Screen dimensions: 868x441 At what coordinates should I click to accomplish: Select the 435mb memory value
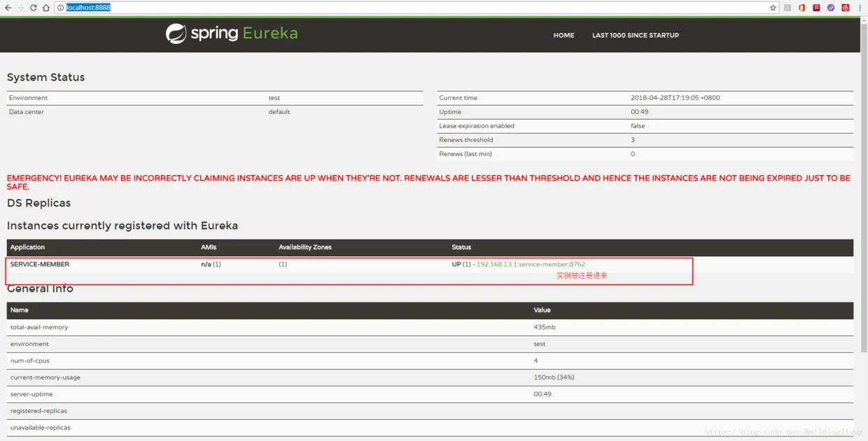click(545, 328)
